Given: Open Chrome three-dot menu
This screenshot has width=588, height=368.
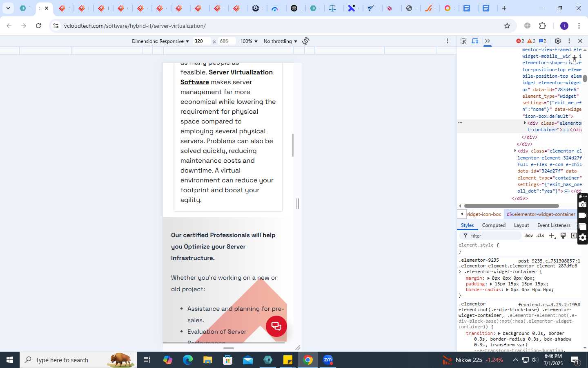Looking at the screenshot, I should tap(579, 26).
